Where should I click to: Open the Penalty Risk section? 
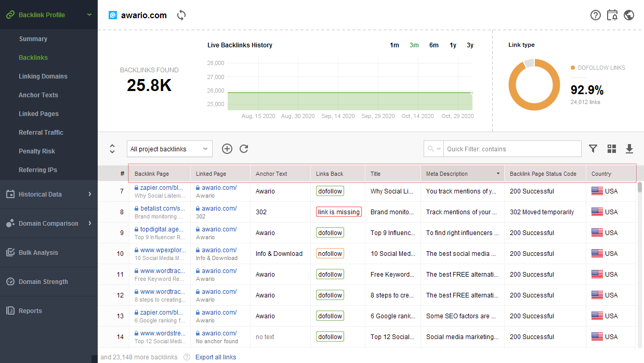[37, 151]
